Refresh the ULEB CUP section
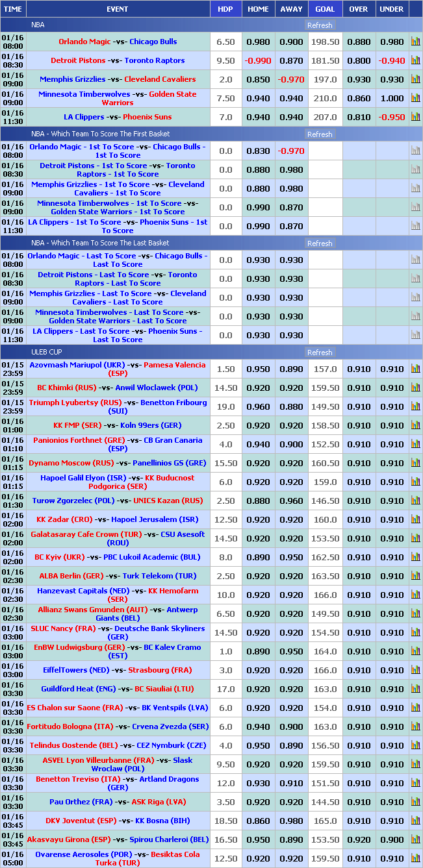Image resolution: width=423 pixels, height=868 pixels. [x=320, y=353]
